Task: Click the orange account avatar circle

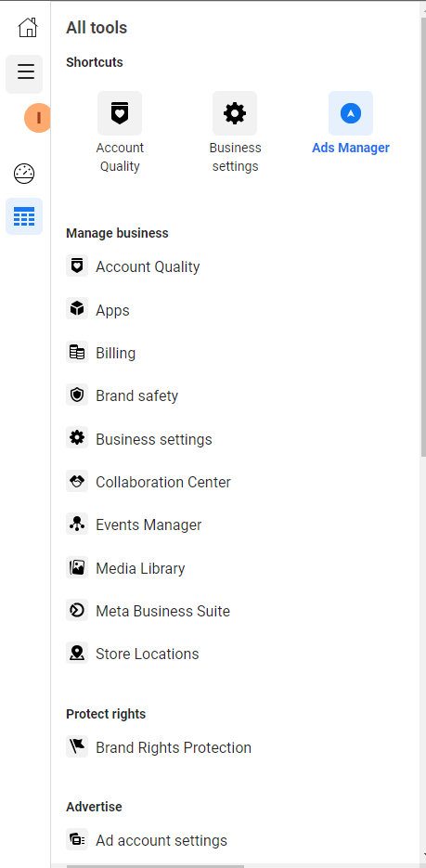Action: point(37,118)
